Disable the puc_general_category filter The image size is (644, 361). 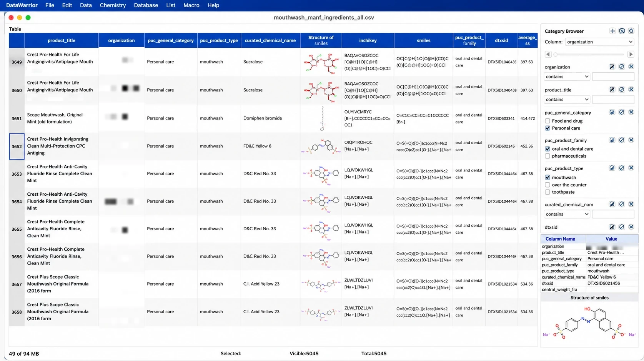[621, 112]
